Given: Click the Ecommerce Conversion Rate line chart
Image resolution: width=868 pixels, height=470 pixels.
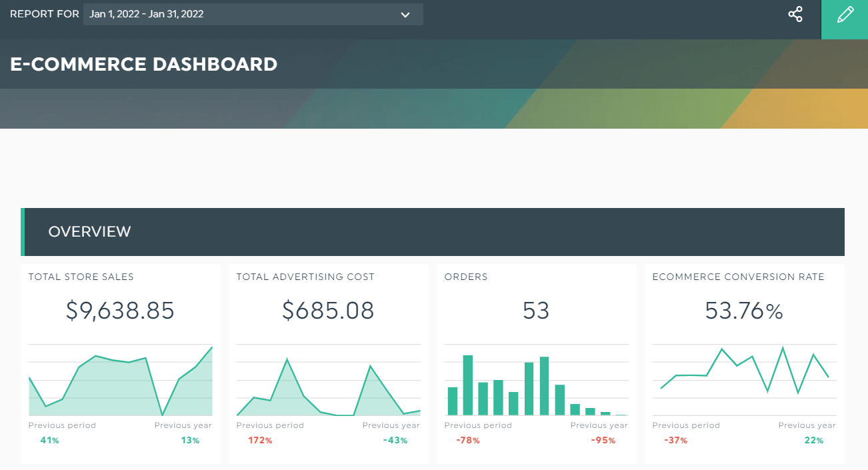Looking at the screenshot, I should pyautogui.click(x=744, y=373).
